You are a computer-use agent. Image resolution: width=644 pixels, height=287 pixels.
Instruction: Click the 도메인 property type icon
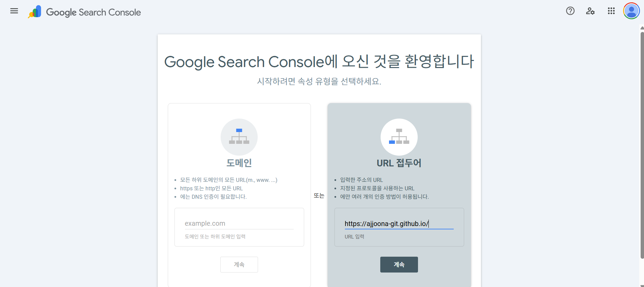click(239, 137)
